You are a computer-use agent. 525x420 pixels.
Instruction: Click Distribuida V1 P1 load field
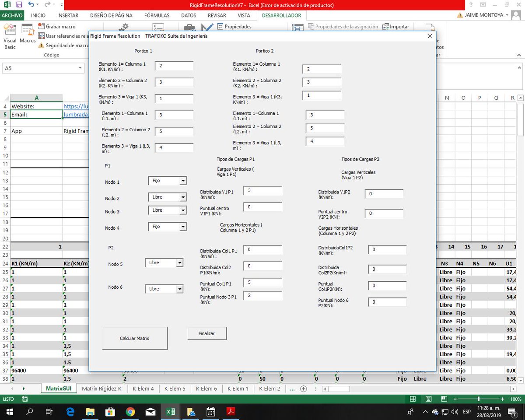(x=262, y=190)
